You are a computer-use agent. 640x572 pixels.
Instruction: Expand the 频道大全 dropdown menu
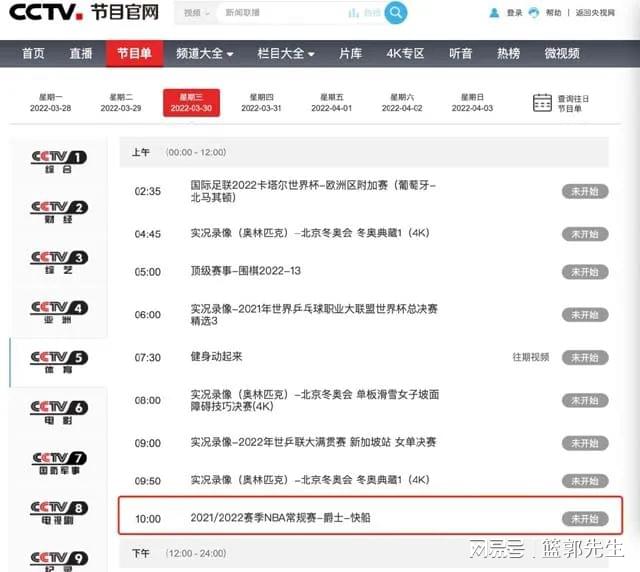pyautogui.click(x=204, y=53)
